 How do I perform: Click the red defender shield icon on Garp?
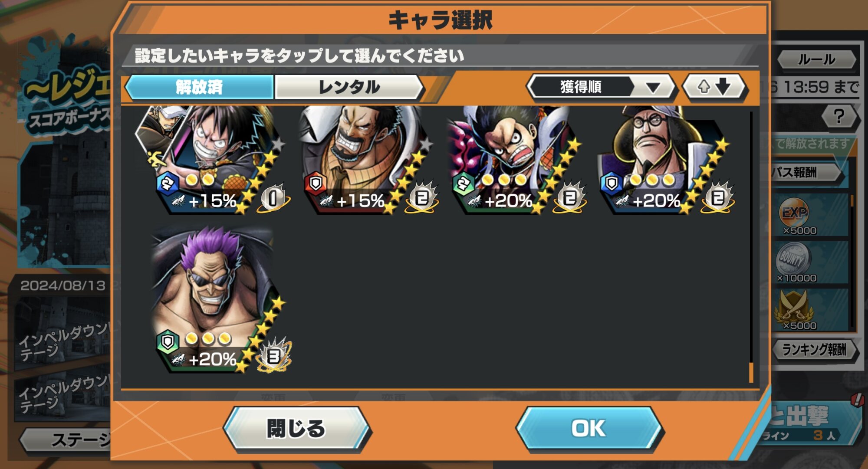tap(316, 184)
